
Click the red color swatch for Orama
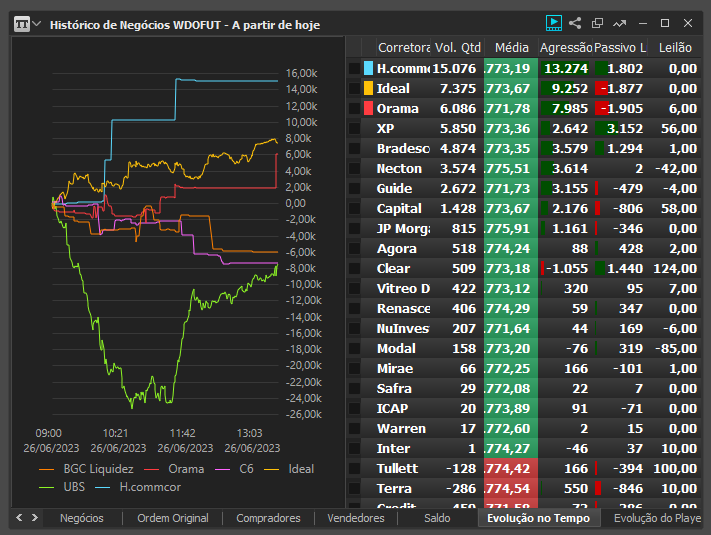click(x=368, y=108)
